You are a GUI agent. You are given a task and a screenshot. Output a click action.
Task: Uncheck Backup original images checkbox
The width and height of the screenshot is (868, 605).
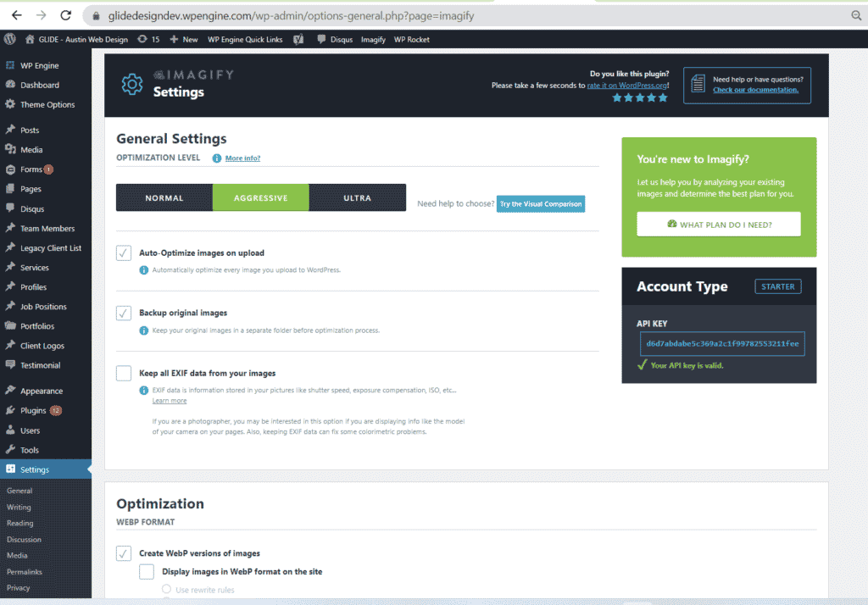124,313
